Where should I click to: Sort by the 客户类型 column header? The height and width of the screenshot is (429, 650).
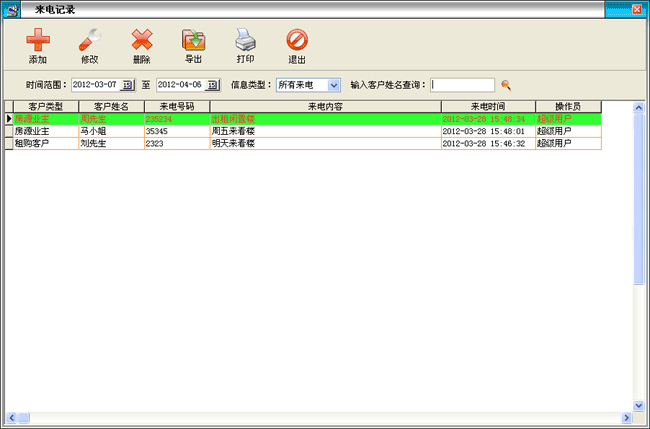coord(45,106)
